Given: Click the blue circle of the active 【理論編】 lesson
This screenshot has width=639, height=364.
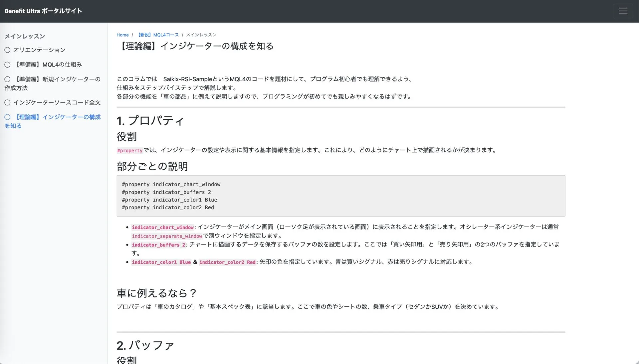Looking at the screenshot, I should (7, 117).
